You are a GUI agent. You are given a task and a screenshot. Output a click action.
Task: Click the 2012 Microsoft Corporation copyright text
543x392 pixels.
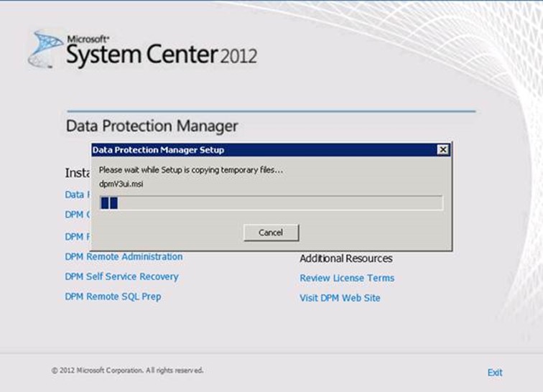pyautogui.click(x=127, y=370)
